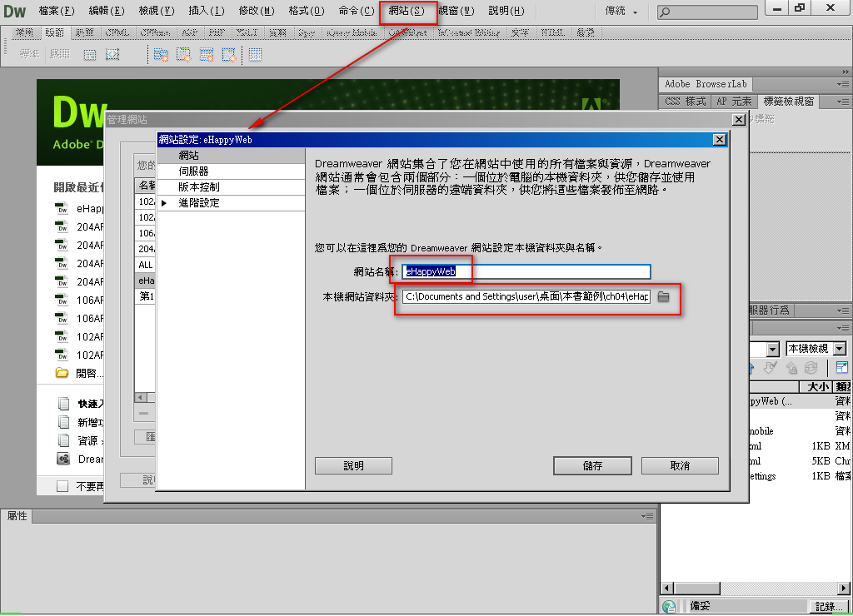Click the Spry Tabbed Panels icon
The image size is (853, 616).
[184, 54]
